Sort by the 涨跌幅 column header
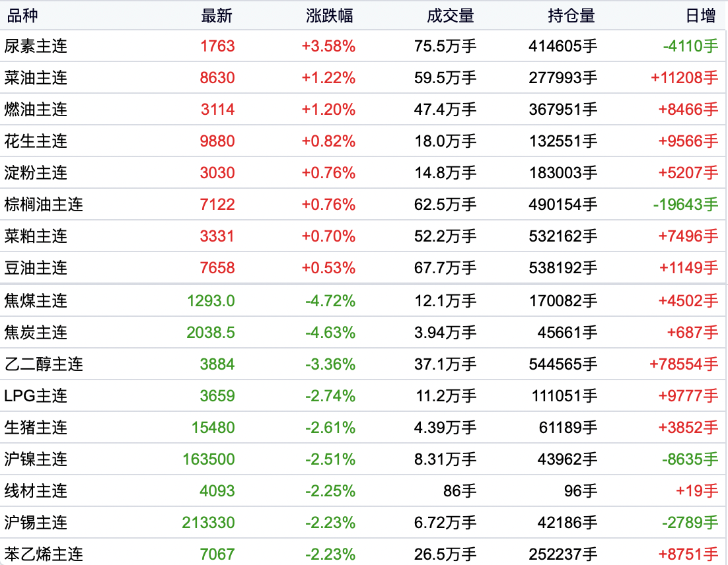Viewport: 728px width, 565px height. coord(330,16)
